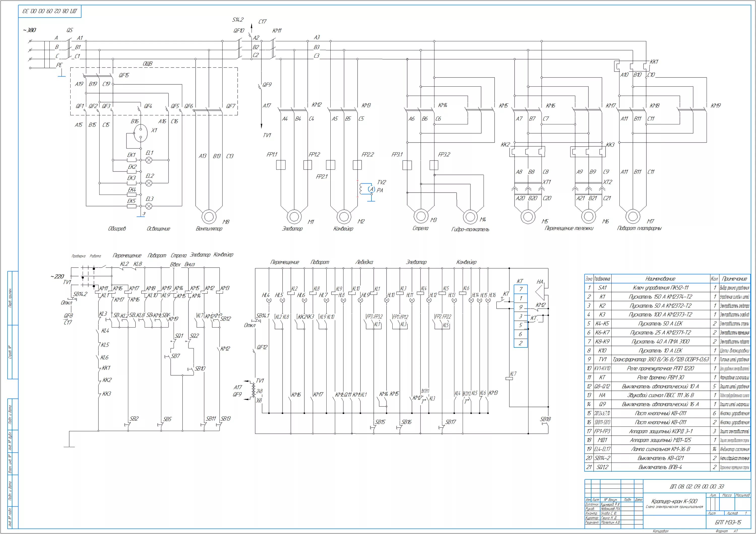756x534 pixels.
Task: Click the 'QF12' breaker label
Action: pyautogui.click(x=262, y=347)
